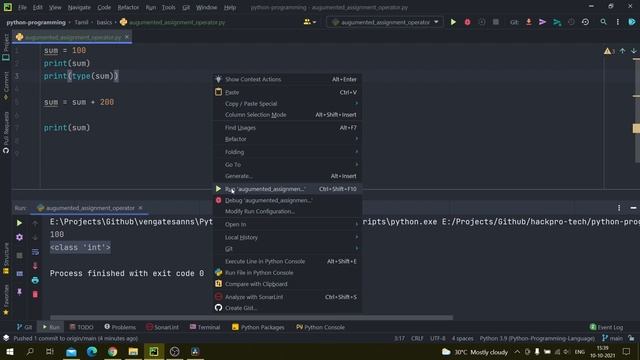This screenshot has width=640, height=360.
Task: Open Run panel settings gear icon
Action: point(19,237)
